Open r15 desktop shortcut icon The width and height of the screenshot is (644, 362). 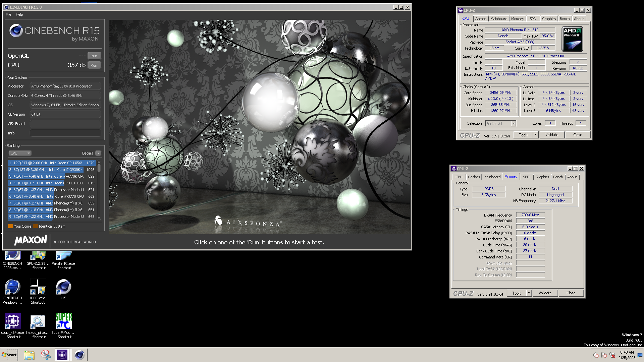(x=63, y=289)
